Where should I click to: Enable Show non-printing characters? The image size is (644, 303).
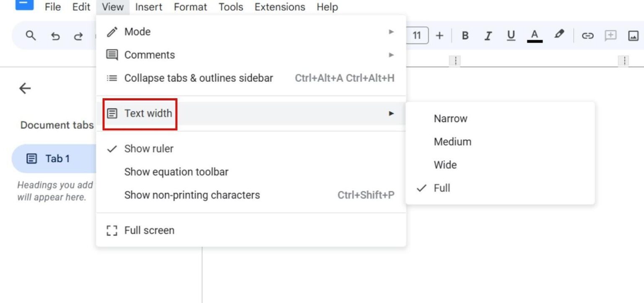[192, 195]
